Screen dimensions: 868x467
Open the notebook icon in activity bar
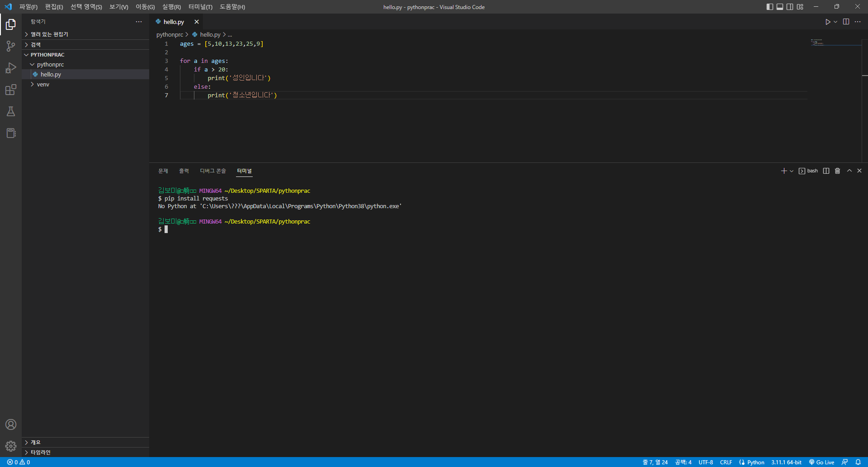click(x=11, y=133)
